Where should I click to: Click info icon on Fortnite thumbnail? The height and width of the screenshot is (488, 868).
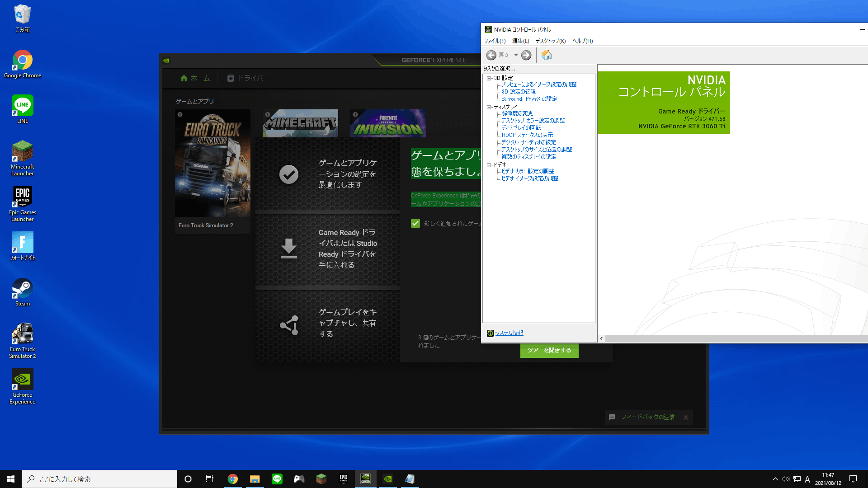click(x=355, y=115)
